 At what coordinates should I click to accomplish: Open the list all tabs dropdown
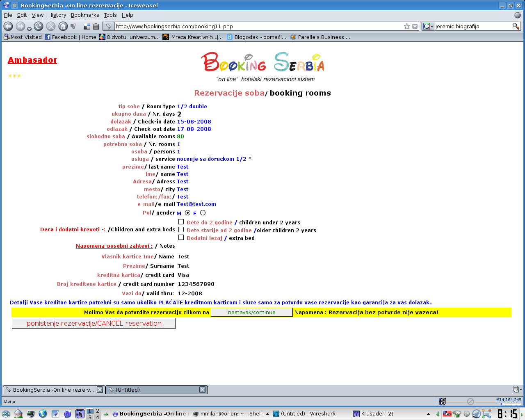(517, 389)
